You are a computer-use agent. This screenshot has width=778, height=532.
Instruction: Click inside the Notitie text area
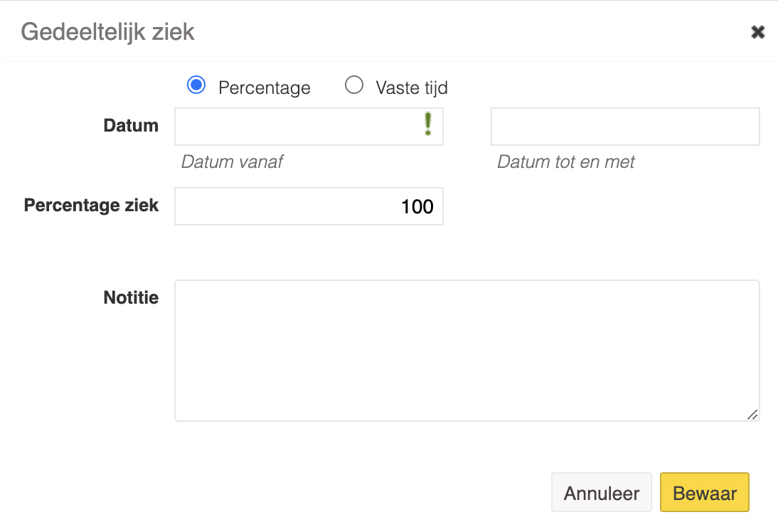tap(467, 351)
